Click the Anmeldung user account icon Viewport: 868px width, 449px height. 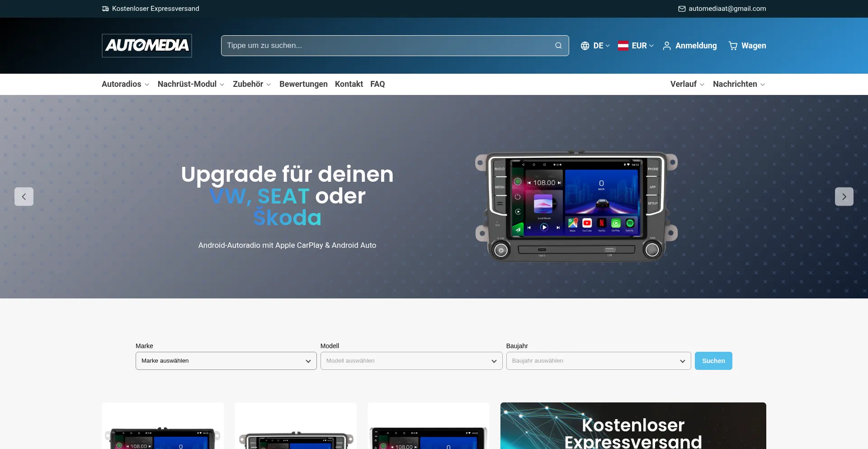click(666, 46)
